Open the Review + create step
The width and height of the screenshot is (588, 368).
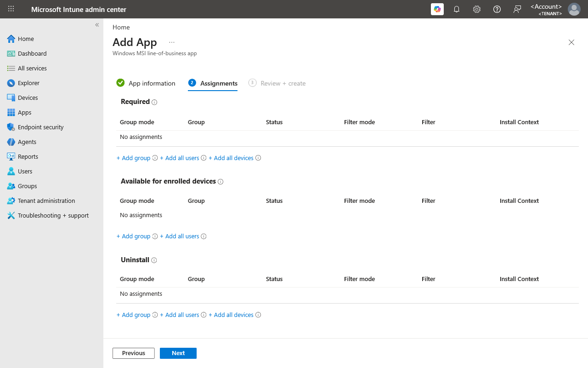(277, 83)
